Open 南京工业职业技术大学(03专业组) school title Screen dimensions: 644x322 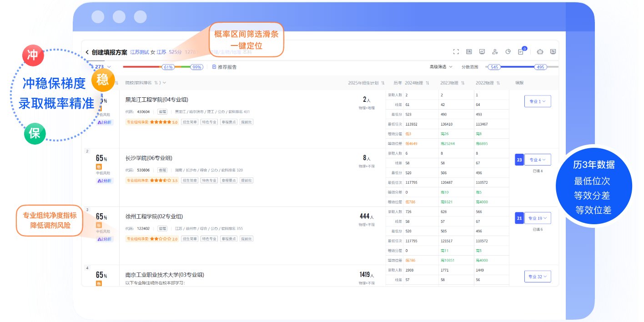tap(165, 275)
